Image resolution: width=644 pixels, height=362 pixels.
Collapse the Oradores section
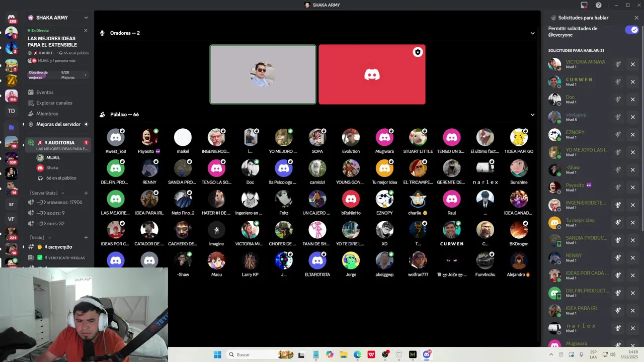click(532, 33)
